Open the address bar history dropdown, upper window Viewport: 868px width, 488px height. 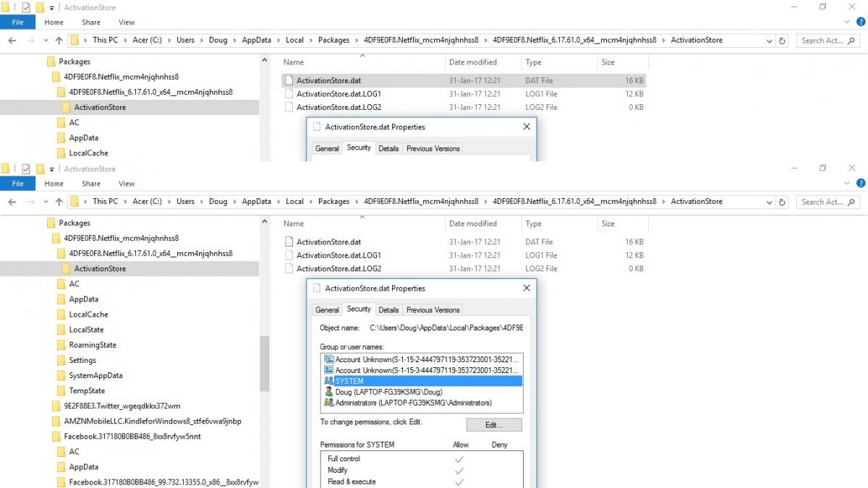click(769, 41)
